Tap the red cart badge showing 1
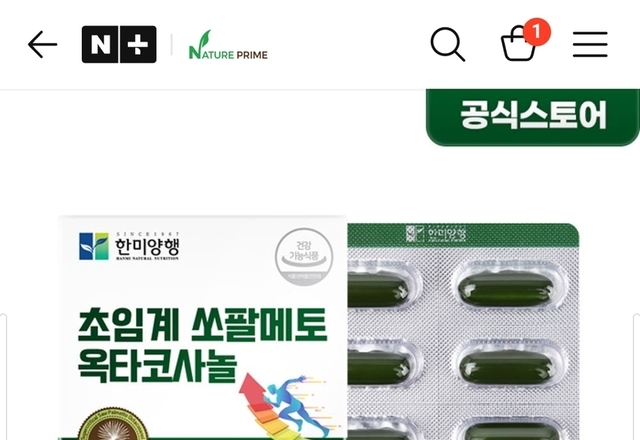 pyautogui.click(x=537, y=31)
